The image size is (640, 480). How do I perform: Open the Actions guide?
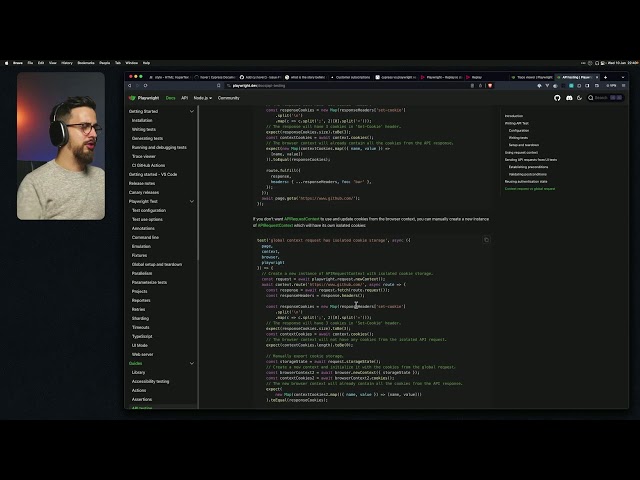click(x=139, y=390)
